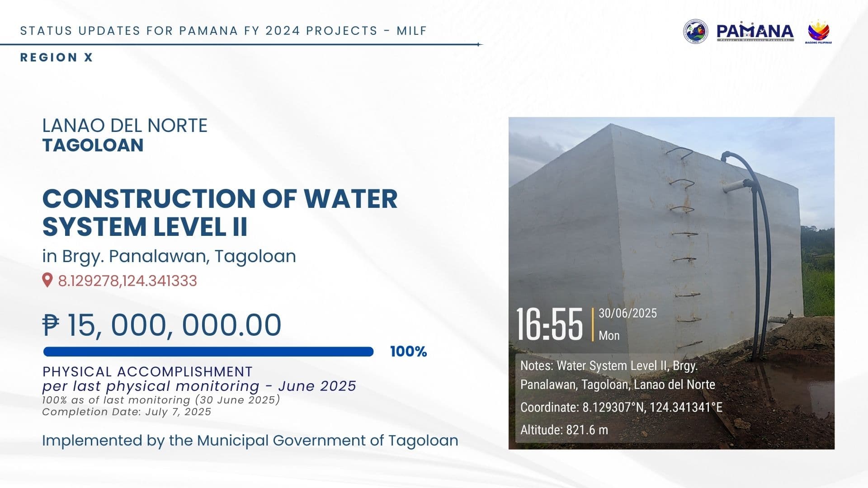Click the "Completion Date: July 7, 2025" text
This screenshot has height=488, width=868.
tap(127, 412)
